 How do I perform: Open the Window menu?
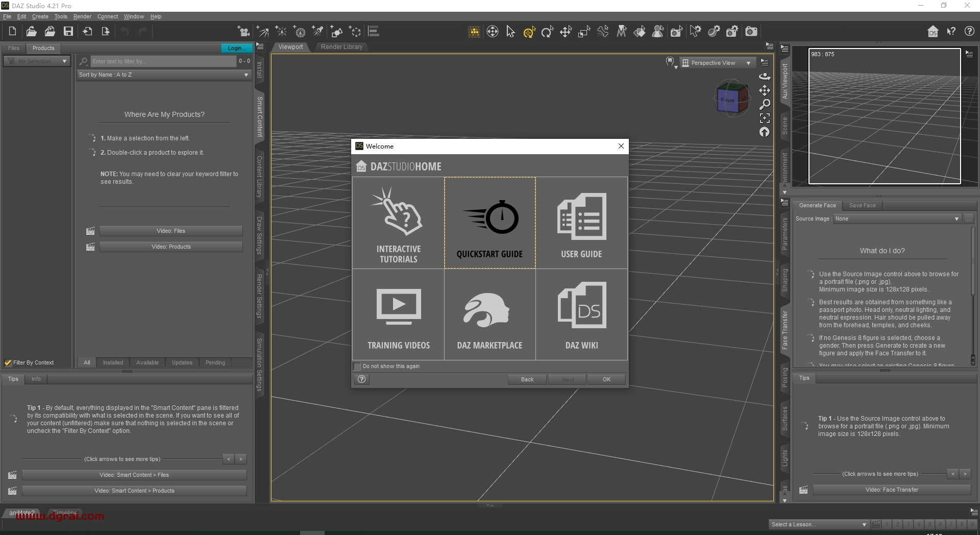(x=134, y=16)
